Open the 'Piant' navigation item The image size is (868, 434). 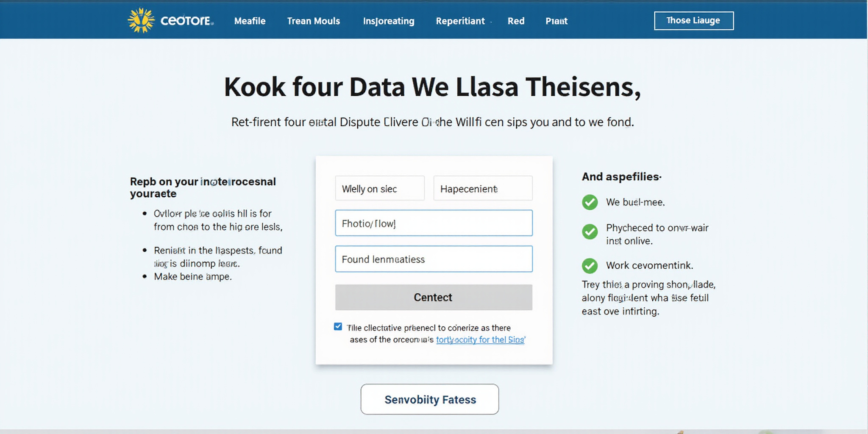(x=556, y=21)
